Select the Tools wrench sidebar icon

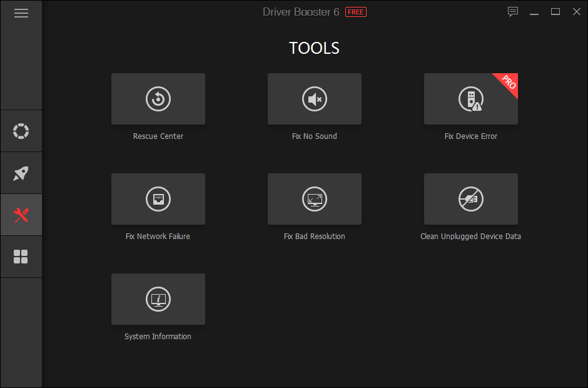(x=21, y=215)
